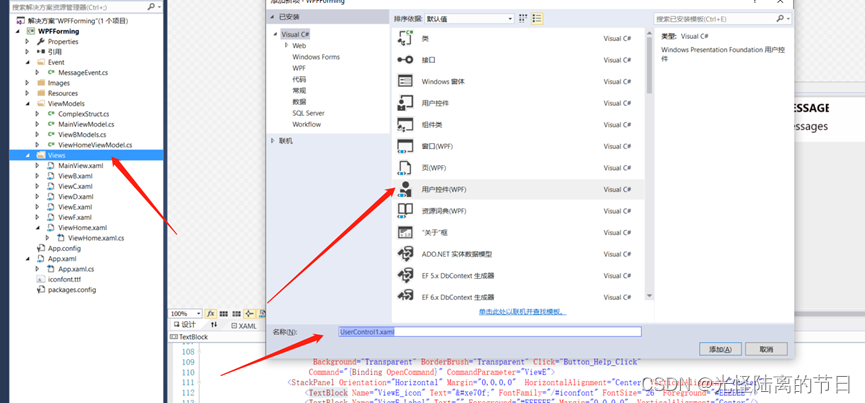
Task: Toggle snaplines crosshair button in designer toolbar
Action: tap(249, 313)
